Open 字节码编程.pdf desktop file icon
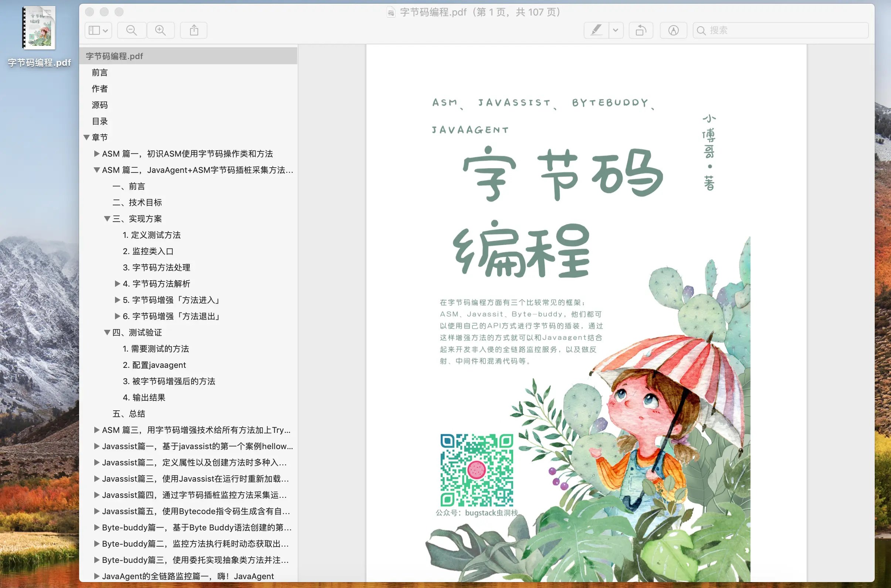This screenshot has height=588, width=891. click(x=39, y=28)
